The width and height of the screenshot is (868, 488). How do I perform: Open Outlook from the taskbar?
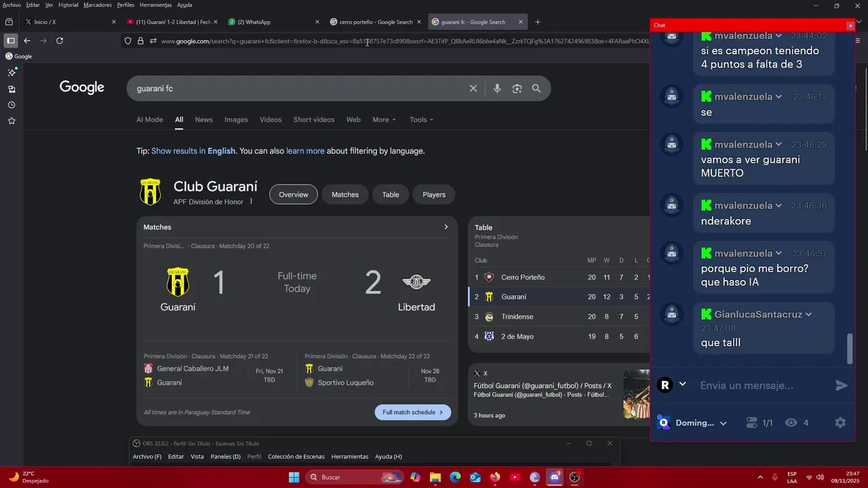tap(475, 477)
